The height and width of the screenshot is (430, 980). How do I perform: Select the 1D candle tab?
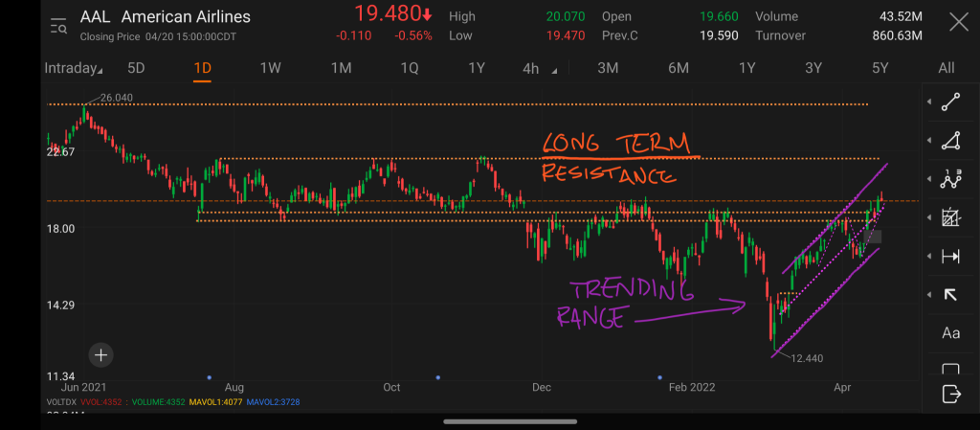click(x=203, y=68)
